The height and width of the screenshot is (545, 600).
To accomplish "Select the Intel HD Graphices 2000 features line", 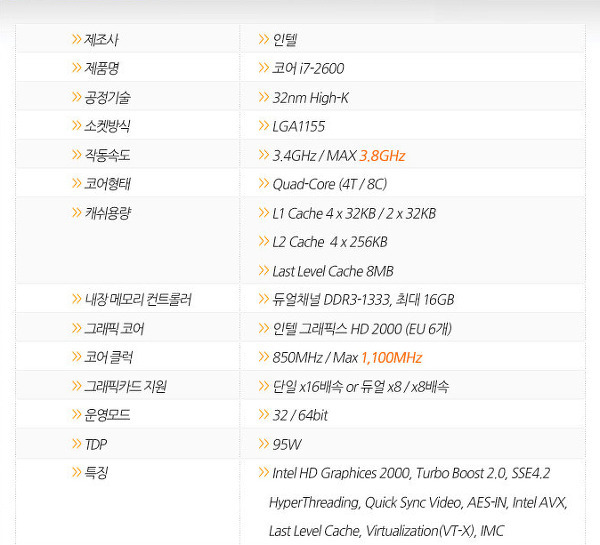I will pos(411,473).
